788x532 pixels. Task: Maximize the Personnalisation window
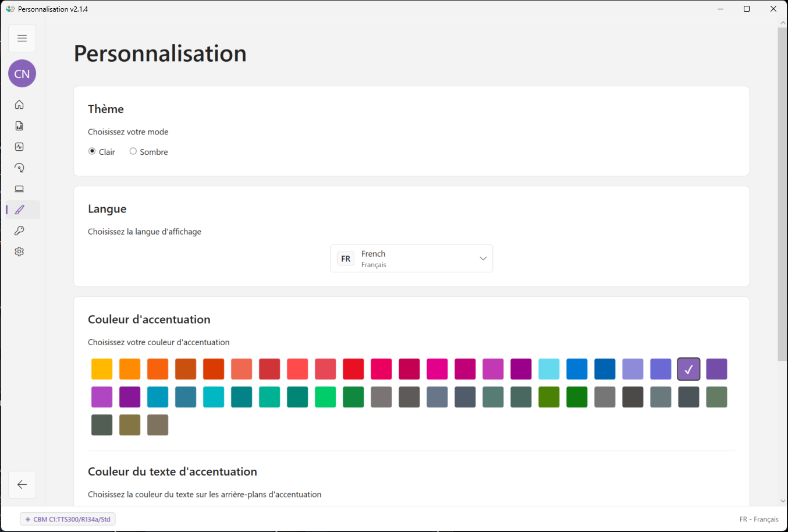pos(747,9)
